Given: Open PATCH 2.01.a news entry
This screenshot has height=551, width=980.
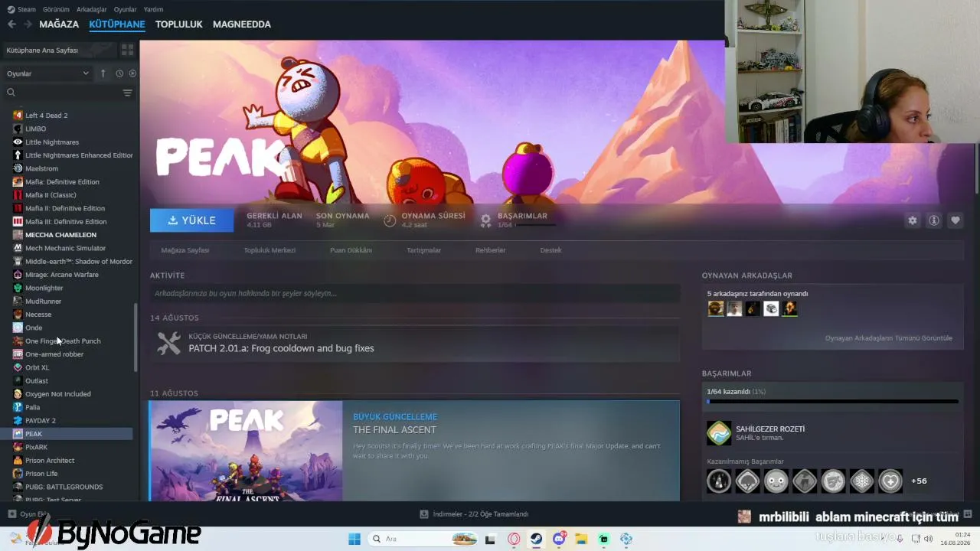Looking at the screenshot, I should click(415, 343).
